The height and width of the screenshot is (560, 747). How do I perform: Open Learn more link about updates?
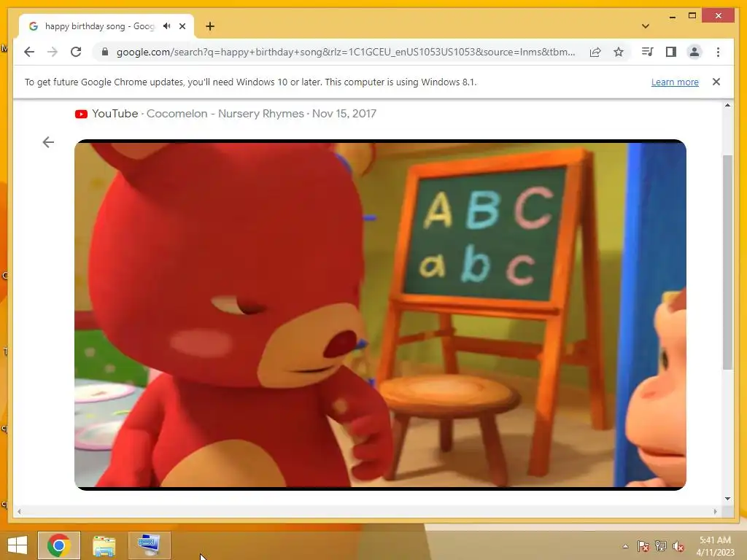pos(675,82)
